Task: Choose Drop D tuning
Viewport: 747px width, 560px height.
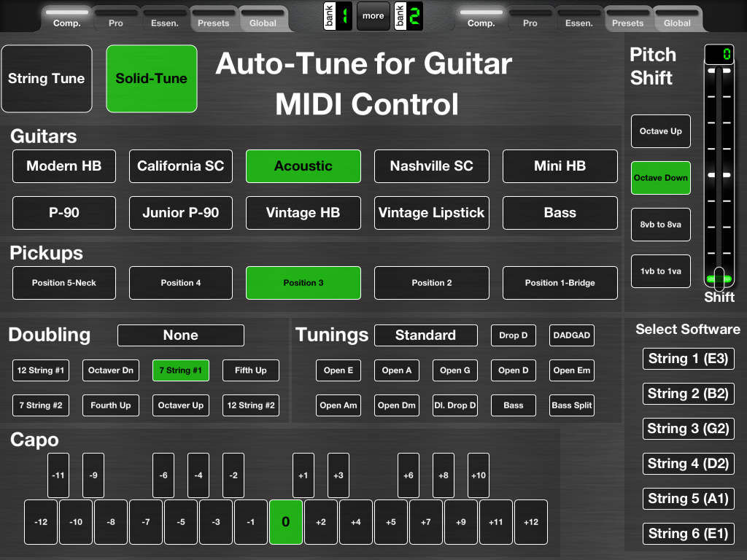Action: [514, 335]
